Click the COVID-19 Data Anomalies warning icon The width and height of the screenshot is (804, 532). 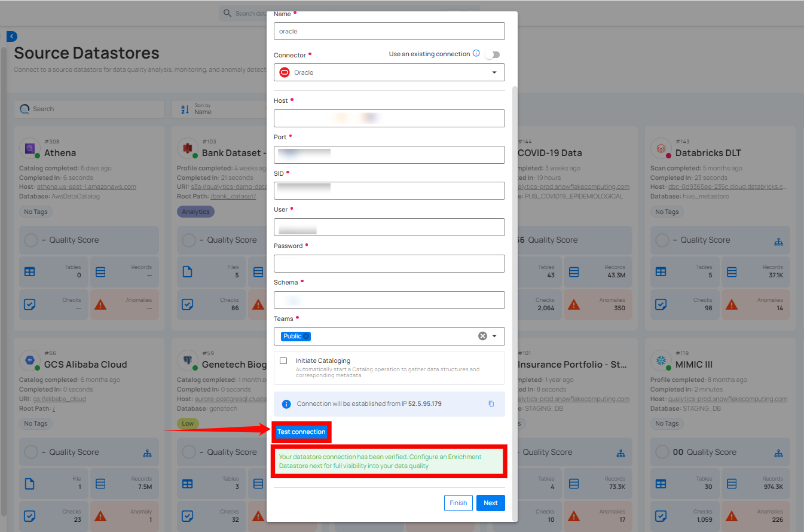coord(574,304)
